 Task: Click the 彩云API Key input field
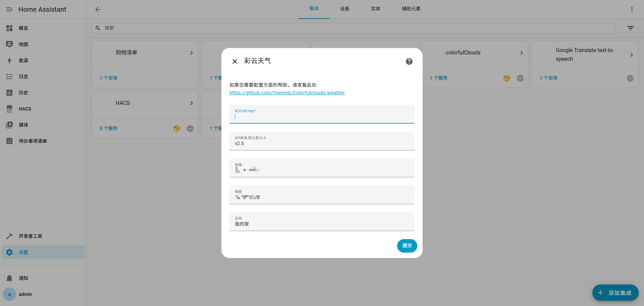tap(321, 117)
